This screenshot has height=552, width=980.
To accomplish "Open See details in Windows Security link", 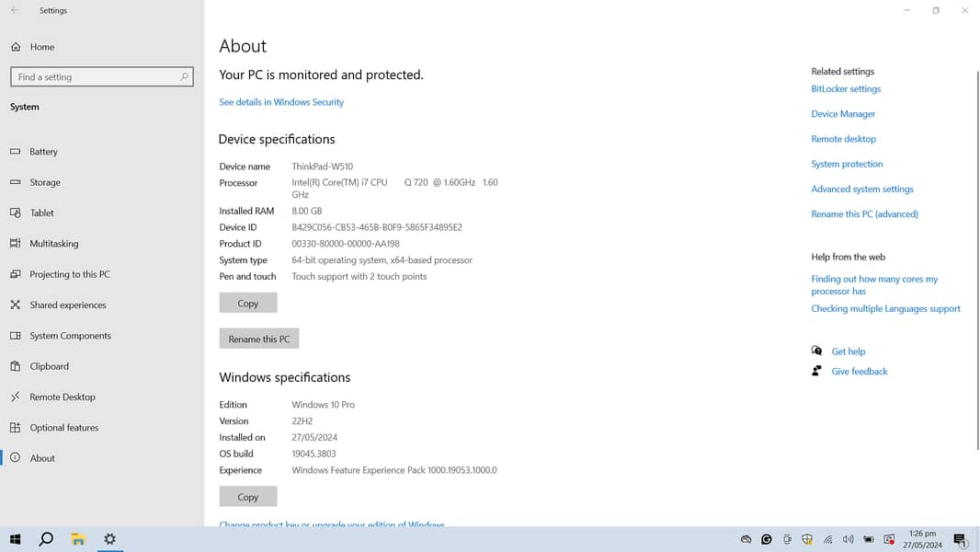I will (x=281, y=102).
